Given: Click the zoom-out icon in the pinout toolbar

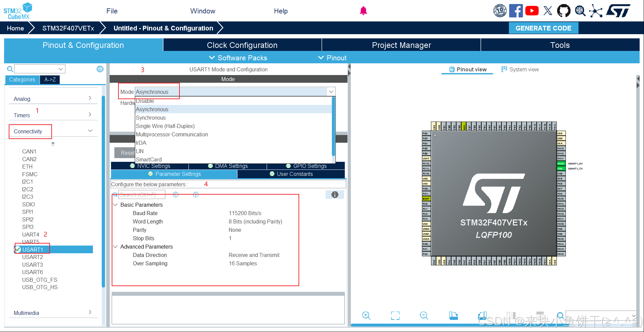Looking at the screenshot, I should pyautogui.click(x=424, y=316).
